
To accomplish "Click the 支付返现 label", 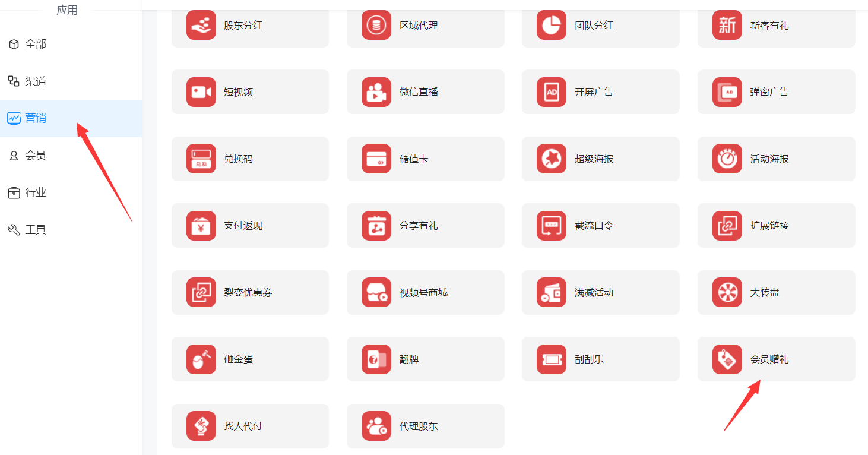I will click(x=243, y=226).
